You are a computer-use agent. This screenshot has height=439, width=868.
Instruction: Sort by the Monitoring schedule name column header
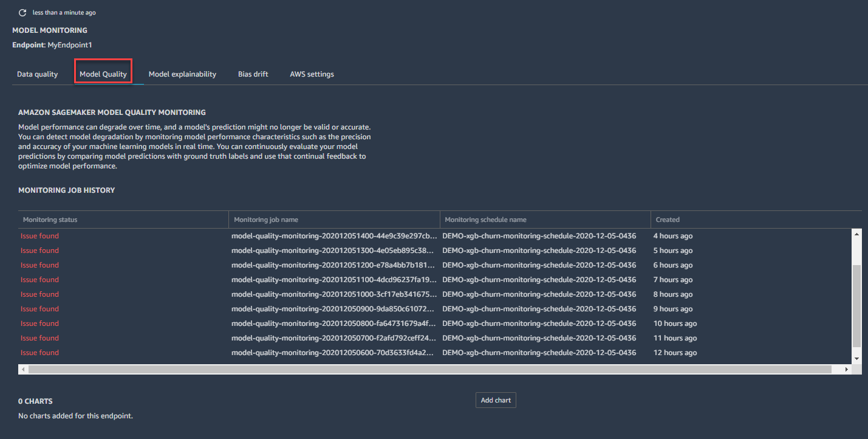[x=486, y=219]
